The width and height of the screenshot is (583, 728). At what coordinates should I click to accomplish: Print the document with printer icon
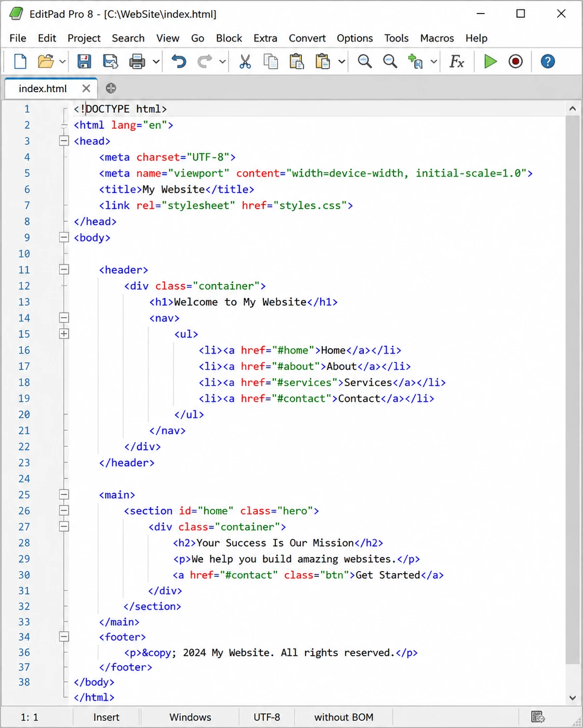[137, 62]
